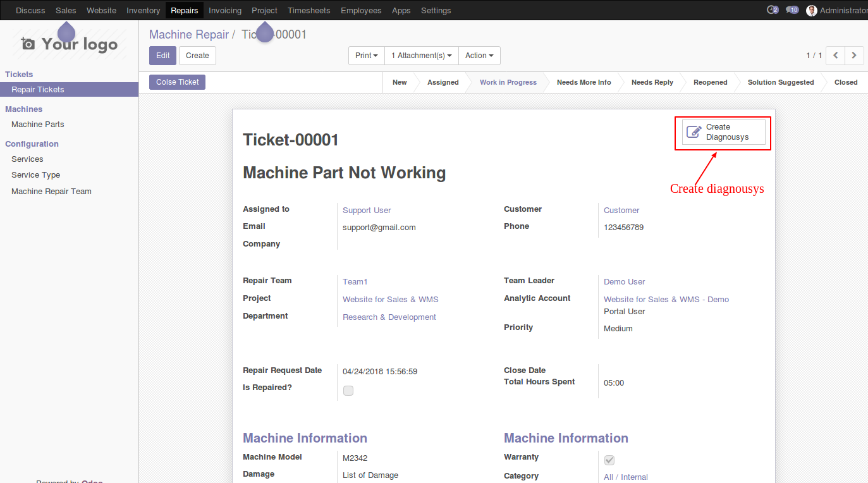The width and height of the screenshot is (868, 483).
Task: Open the Settings menu
Action: coord(436,10)
